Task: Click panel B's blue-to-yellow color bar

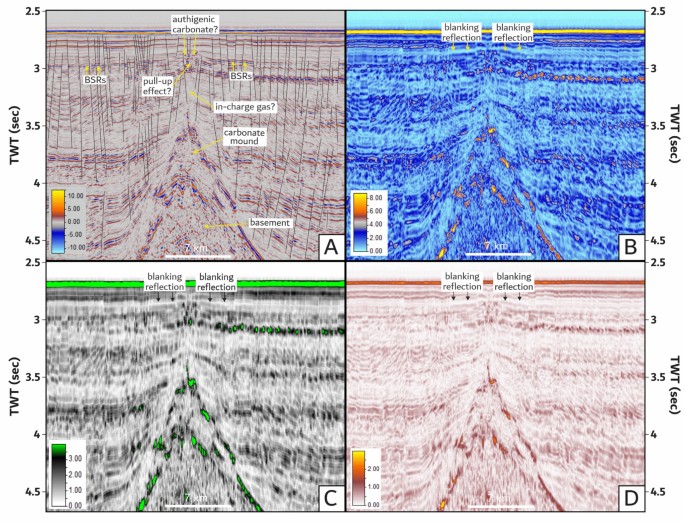Action: 358,223
